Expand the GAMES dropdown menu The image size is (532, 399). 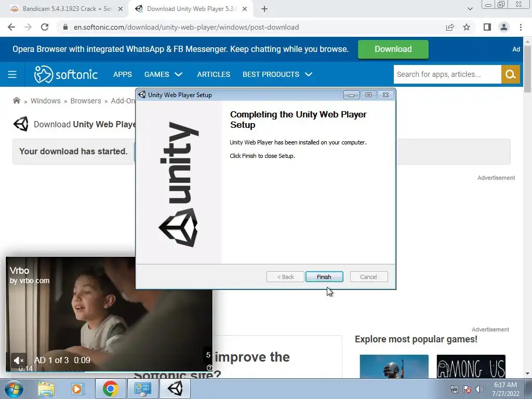coord(163,74)
